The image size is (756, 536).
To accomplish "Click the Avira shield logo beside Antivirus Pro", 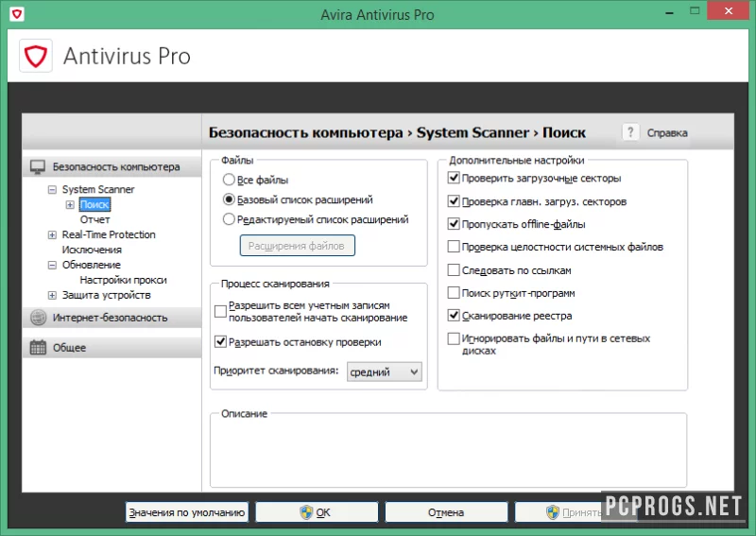I will pyautogui.click(x=36, y=57).
